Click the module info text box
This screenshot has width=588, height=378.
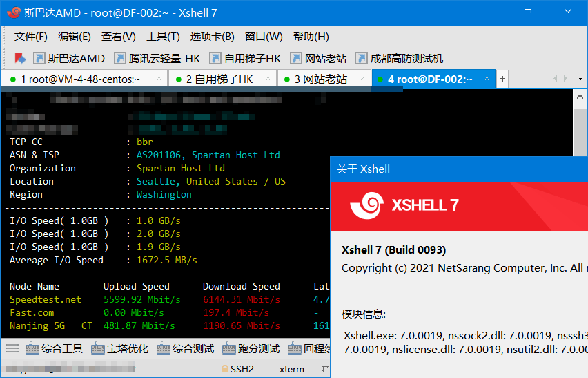[465, 353]
